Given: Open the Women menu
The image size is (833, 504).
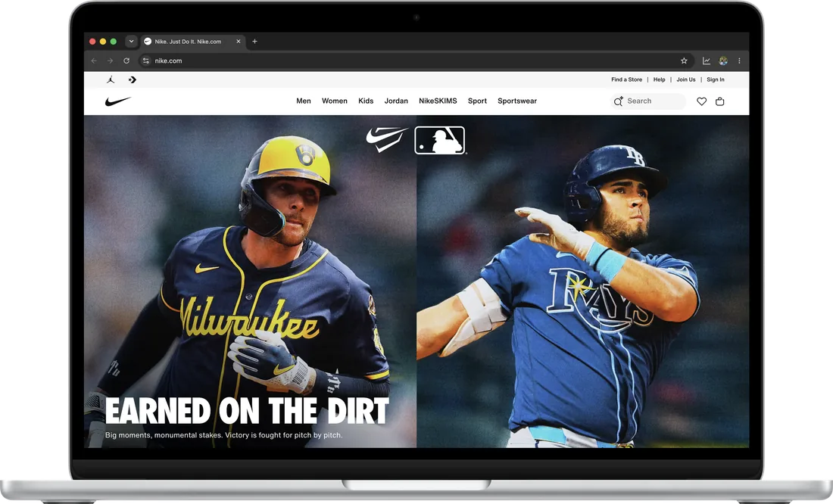Looking at the screenshot, I should (x=335, y=101).
